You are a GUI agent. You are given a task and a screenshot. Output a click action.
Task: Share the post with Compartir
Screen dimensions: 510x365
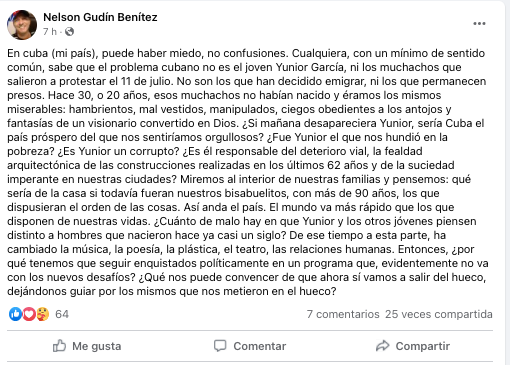tap(413, 346)
